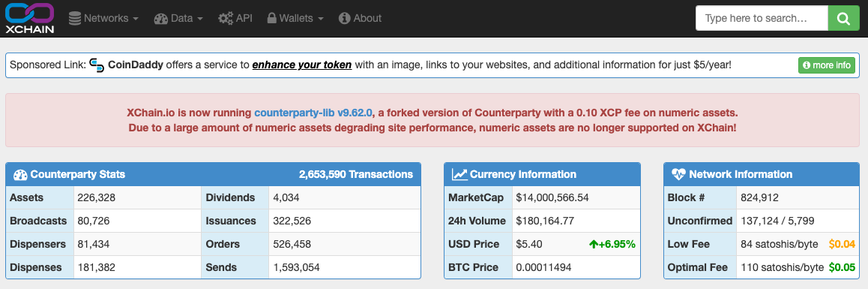Click the Block # value 824,912
The height and width of the screenshot is (289, 868).
pos(759,198)
